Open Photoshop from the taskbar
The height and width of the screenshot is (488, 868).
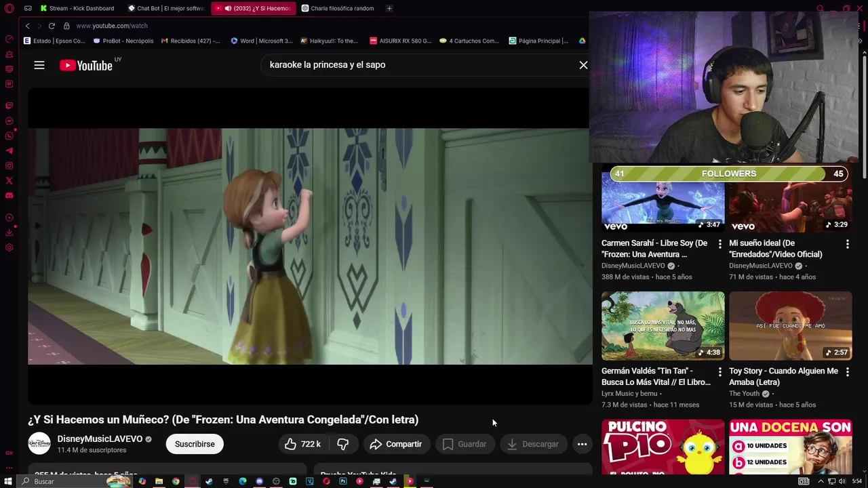[343, 481]
